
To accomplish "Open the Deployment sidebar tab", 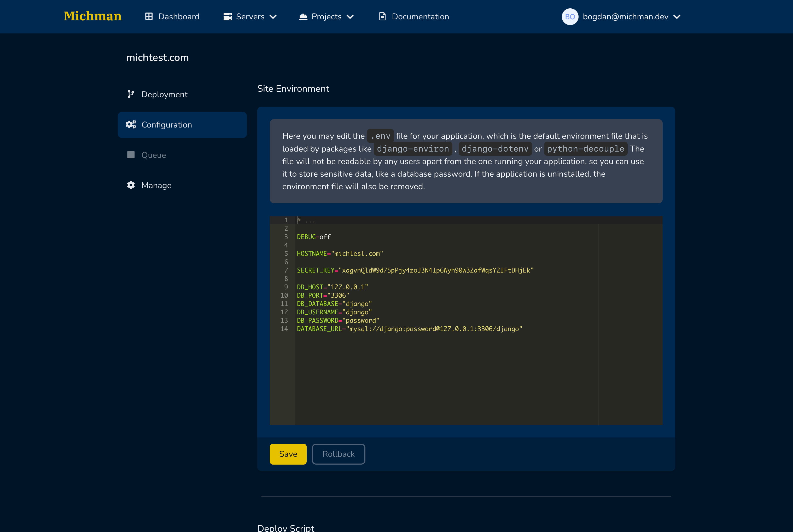I will [x=164, y=94].
